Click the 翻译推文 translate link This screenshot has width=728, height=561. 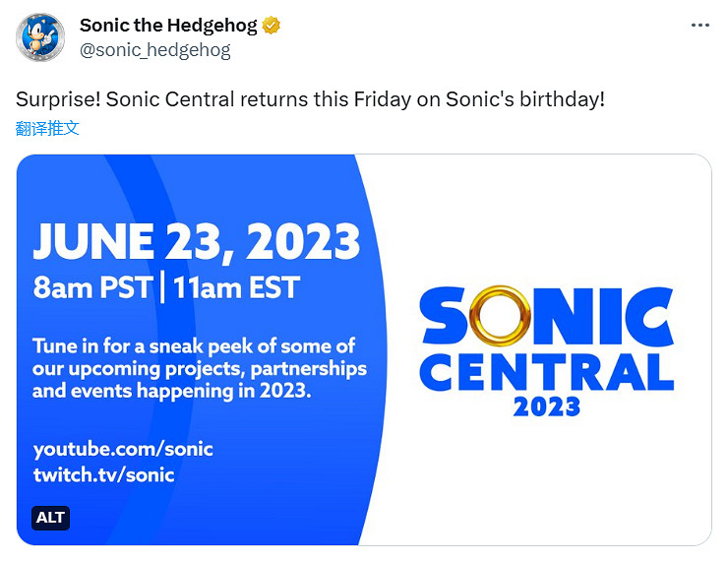tap(47, 128)
